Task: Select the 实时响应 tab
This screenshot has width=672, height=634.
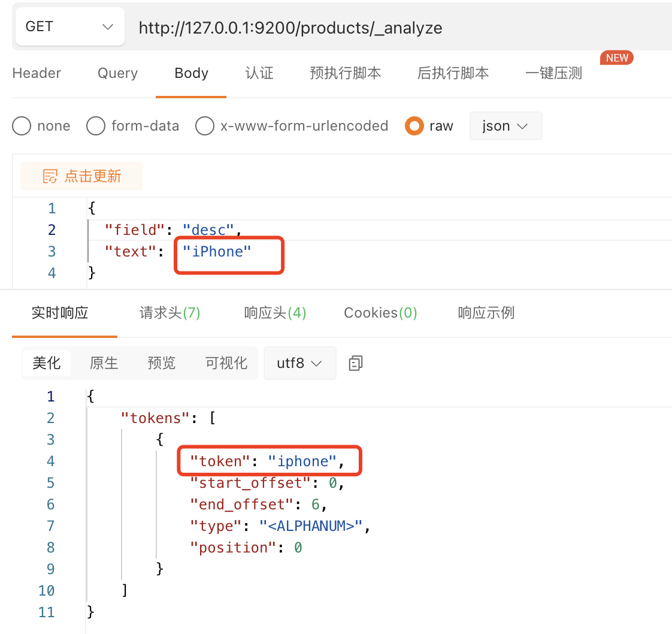Action: 59,312
